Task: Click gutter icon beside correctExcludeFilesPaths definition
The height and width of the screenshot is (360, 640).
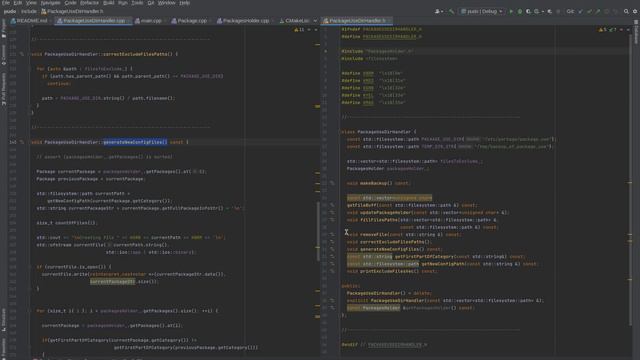Action: pyautogui.click(x=22, y=54)
